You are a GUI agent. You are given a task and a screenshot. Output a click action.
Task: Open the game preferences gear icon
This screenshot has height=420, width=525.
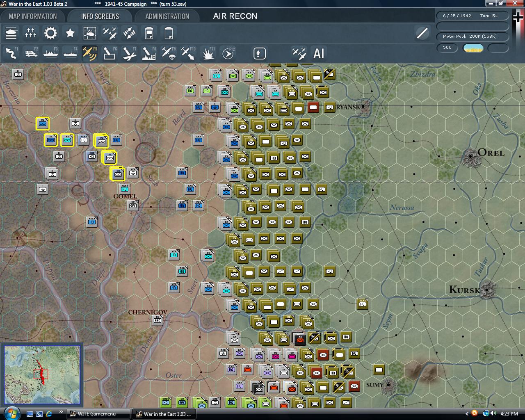pyautogui.click(x=50, y=33)
